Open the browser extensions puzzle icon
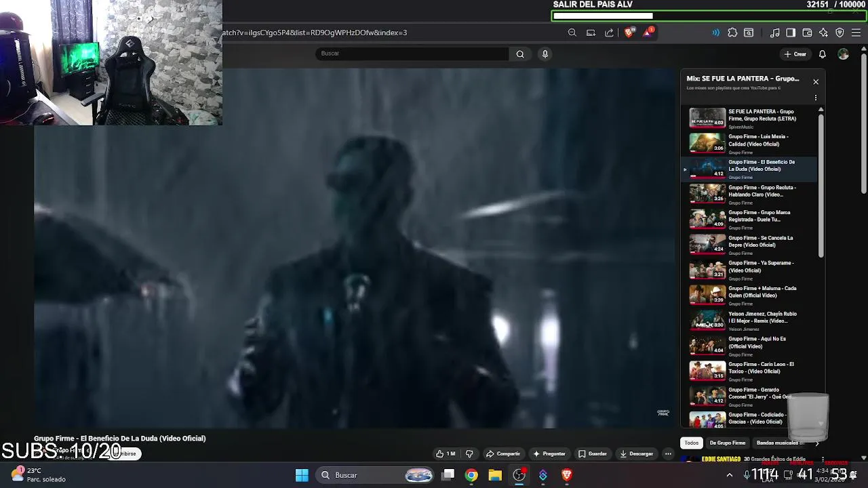 click(732, 33)
